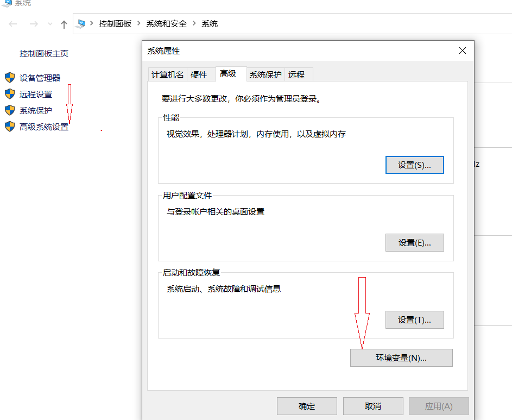
Task: Click text 视觉效果，处理器计划，内存使用，以及虚拟内存
Action: coord(256,134)
